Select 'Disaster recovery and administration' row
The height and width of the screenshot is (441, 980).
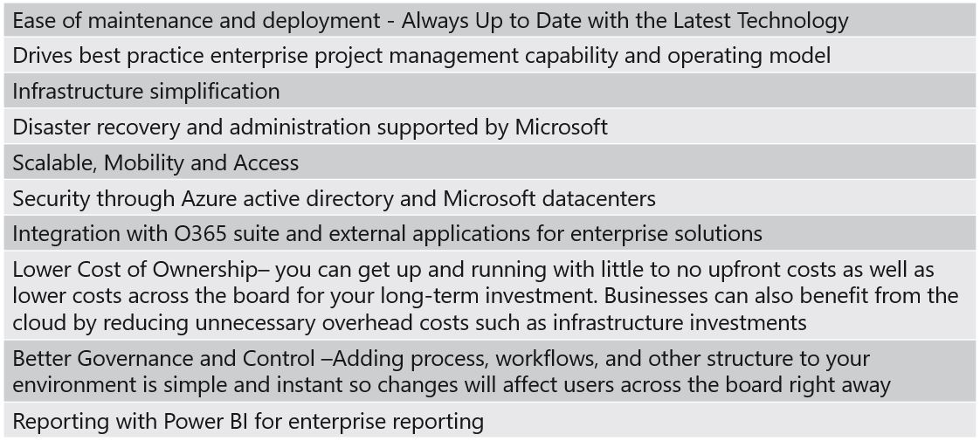click(490, 127)
